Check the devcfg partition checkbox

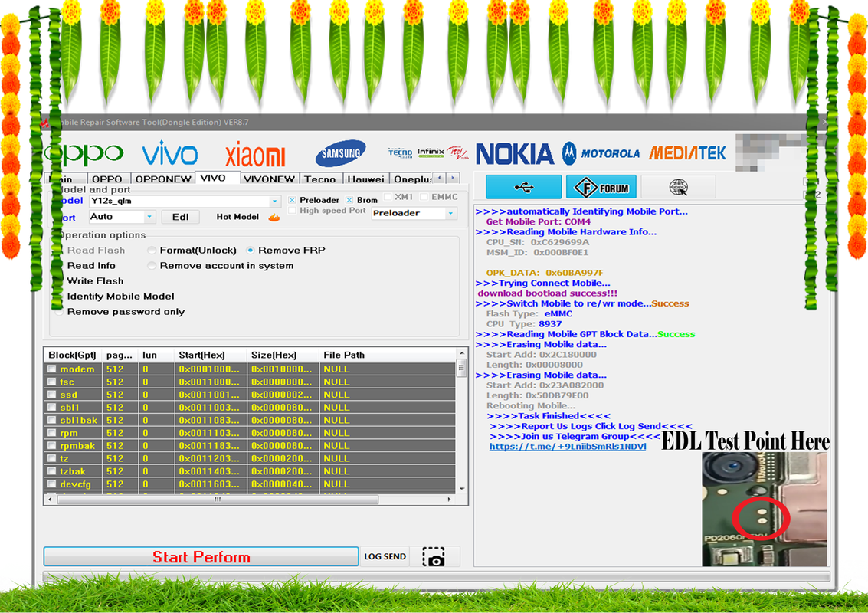(52, 484)
